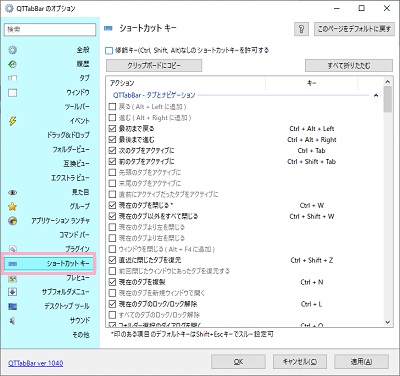Image resolution: width=400 pixels, height=376 pixels.
Task: Uncheck 現在のタブを閉じる checkbox
Action: pyautogui.click(x=112, y=205)
